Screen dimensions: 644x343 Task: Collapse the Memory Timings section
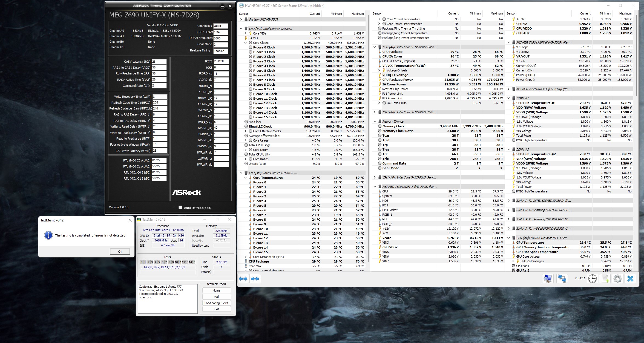point(375,122)
